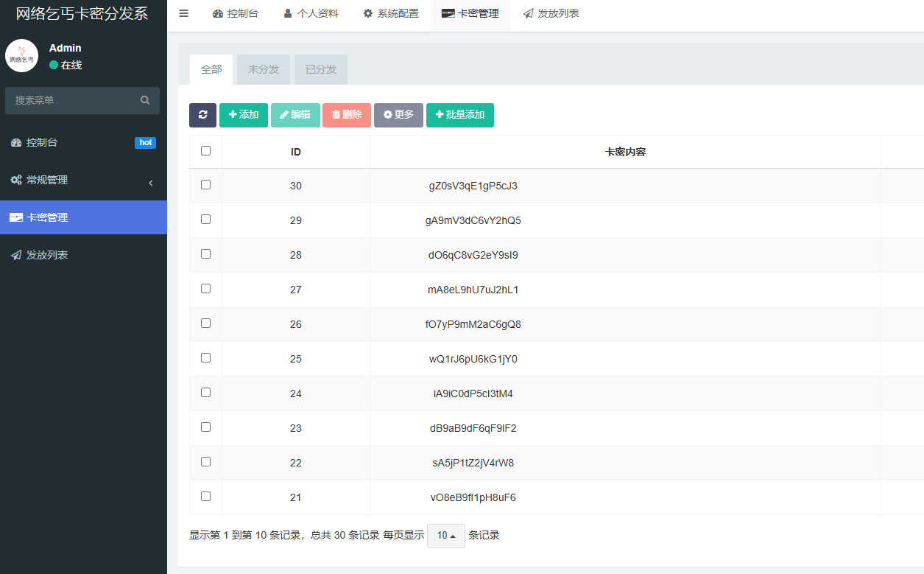
Task: Click the 编辑 pencil button
Action: pyautogui.click(x=295, y=115)
